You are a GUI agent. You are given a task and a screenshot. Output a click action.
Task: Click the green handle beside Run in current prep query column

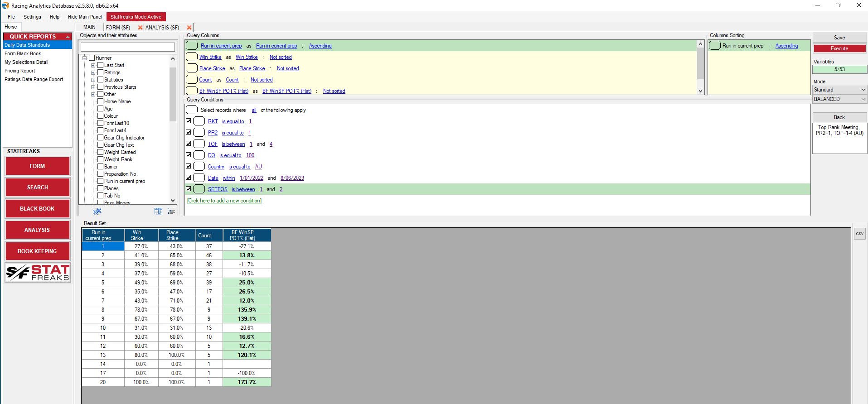(192, 46)
